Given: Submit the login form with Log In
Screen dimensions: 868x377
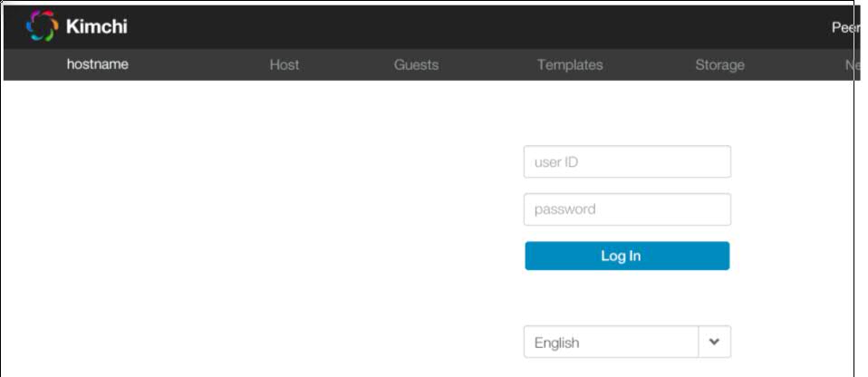Looking at the screenshot, I should (627, 256).
